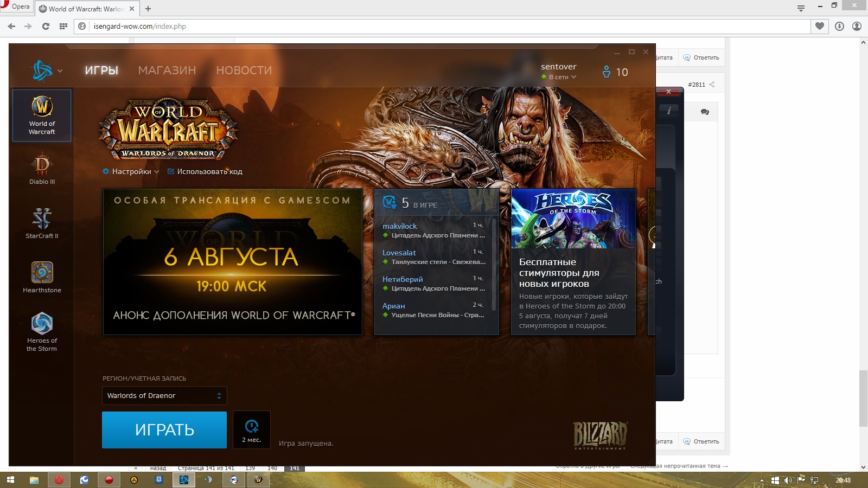
Task: Click the Использовать код link
Action: 205,171
